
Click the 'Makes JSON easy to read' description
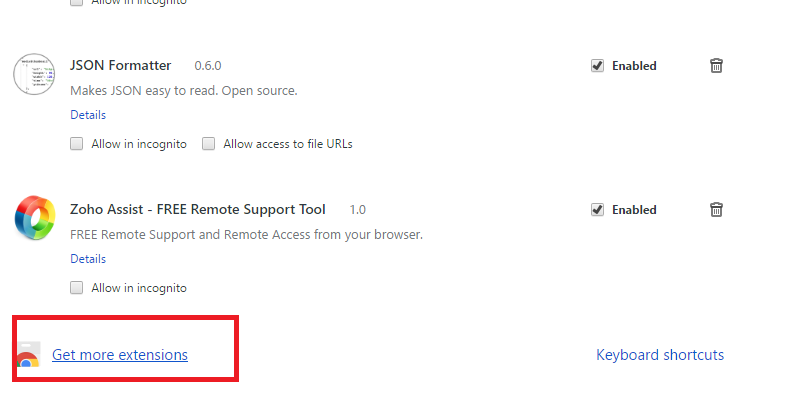[x=184, y=91]
